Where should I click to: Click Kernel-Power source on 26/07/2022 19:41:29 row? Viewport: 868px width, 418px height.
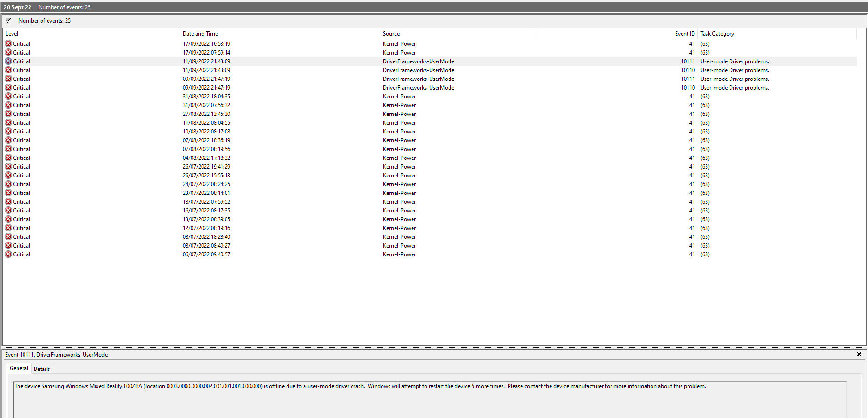click(x=399, y=167)
